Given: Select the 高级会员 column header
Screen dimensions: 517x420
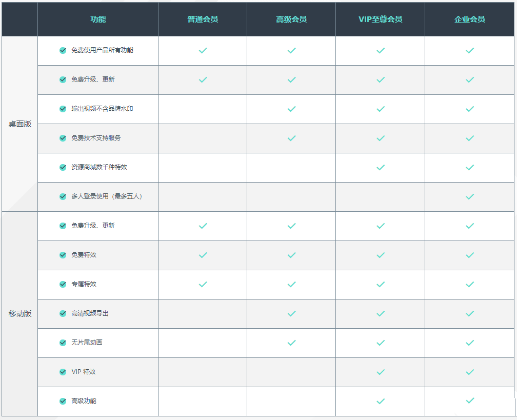Looking at the screenshot, I should (291, 19).
